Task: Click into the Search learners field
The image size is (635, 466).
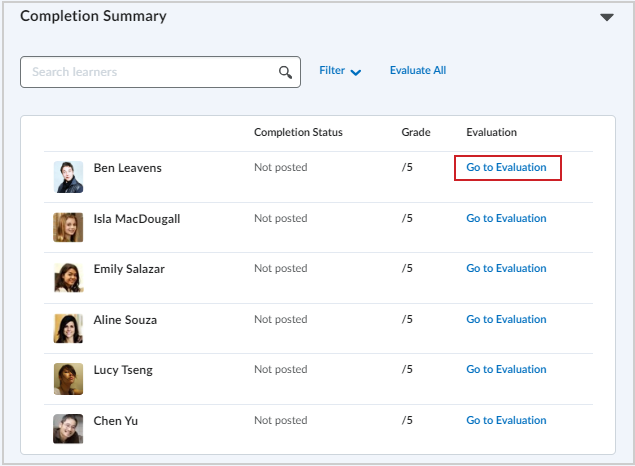Action: [x=160, y=72]
